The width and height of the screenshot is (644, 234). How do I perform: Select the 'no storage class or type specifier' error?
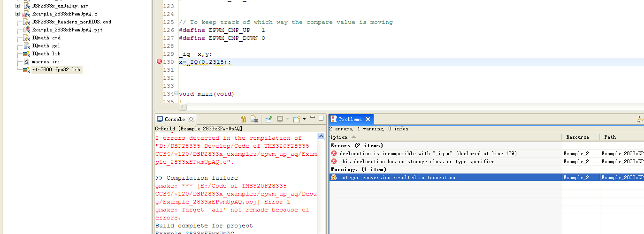click(x=486, y=161)
